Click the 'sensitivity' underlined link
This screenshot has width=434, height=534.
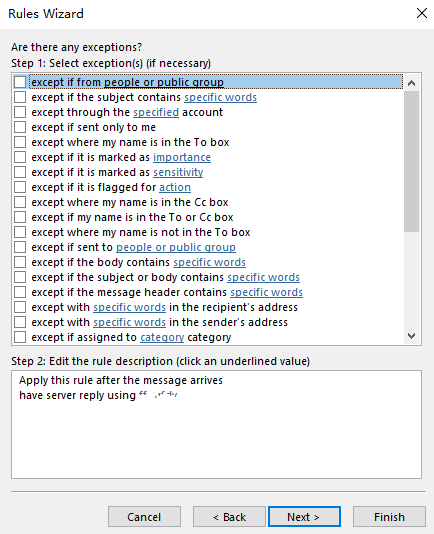pos(178,172)
